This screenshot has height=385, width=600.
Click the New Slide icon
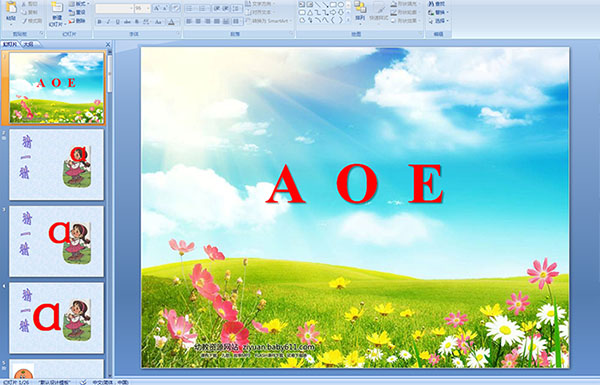[57, 7]
